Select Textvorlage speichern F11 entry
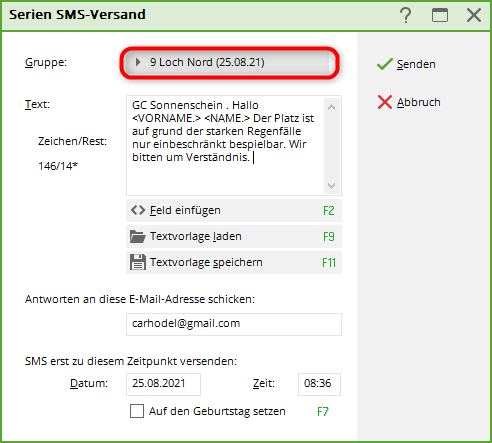This screenshot has height=443, width=492. click(234, 263)
